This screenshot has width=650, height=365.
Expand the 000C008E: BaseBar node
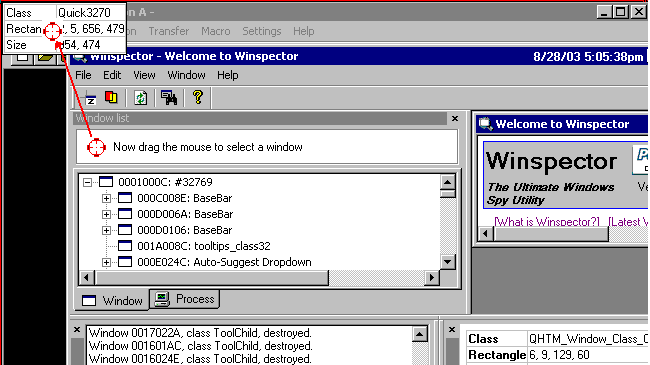[106, 198]
